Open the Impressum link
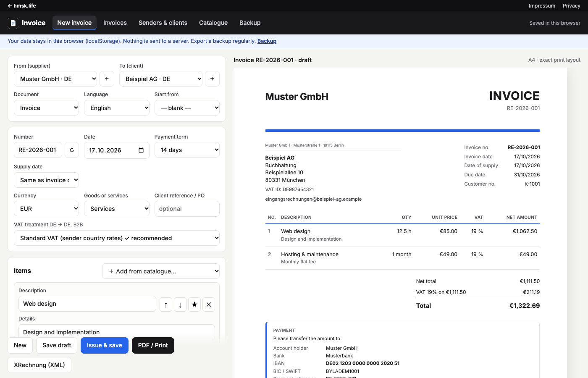The width and height of the screenshot is (588, 378). (542, 6)
